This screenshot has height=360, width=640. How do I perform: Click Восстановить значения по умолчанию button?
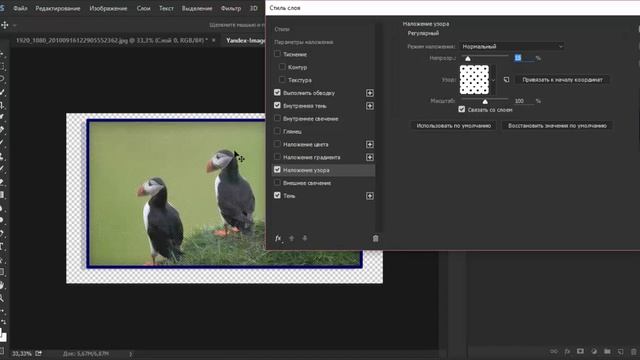(x=557, y=126)
